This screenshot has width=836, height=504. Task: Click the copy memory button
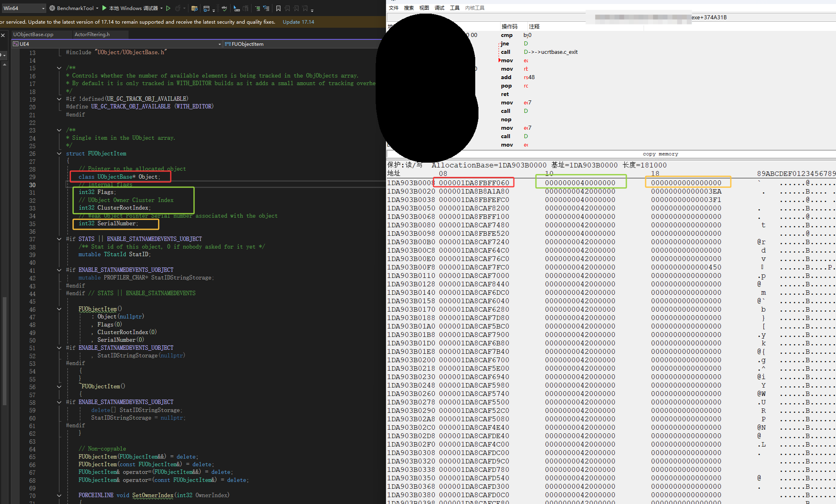tap(660, 154)
